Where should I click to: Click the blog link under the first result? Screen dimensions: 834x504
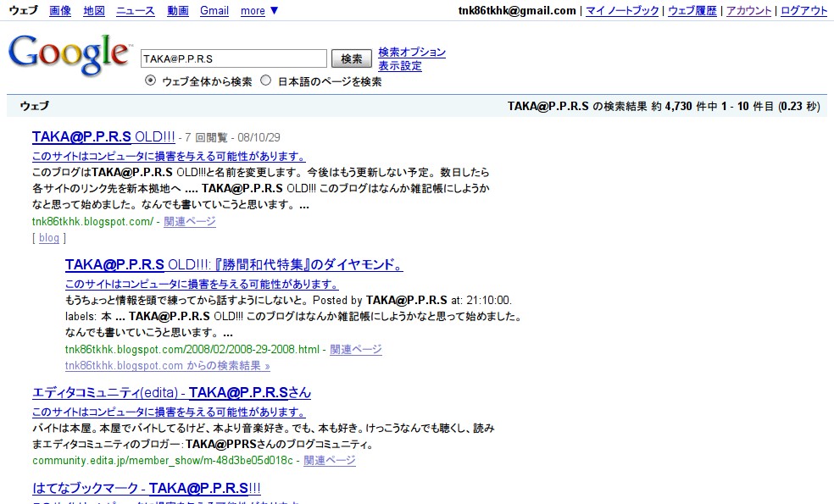click(48, 238)
